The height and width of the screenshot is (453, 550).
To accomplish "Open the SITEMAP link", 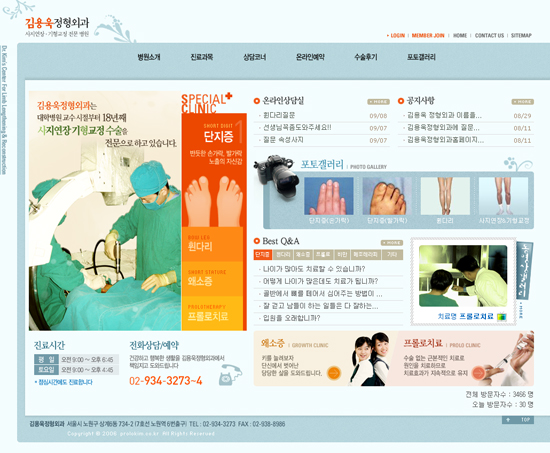I will point(521,35).
